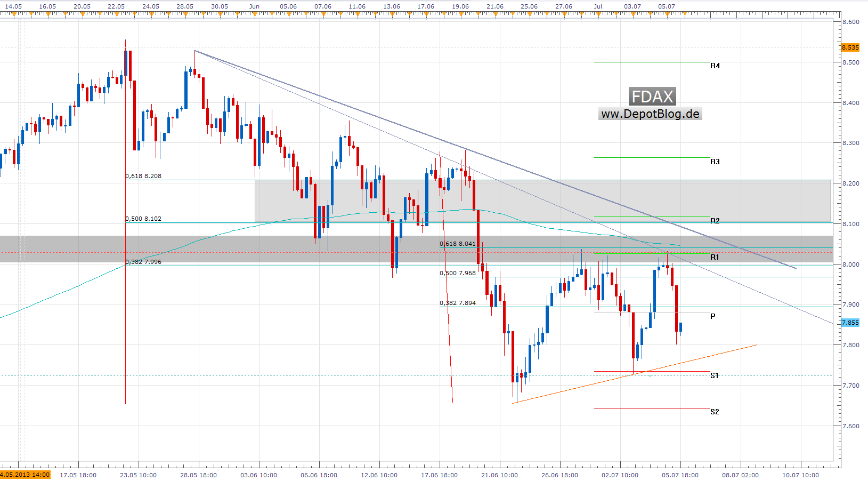Click the Jun month label on top axis

coord(254,6)
